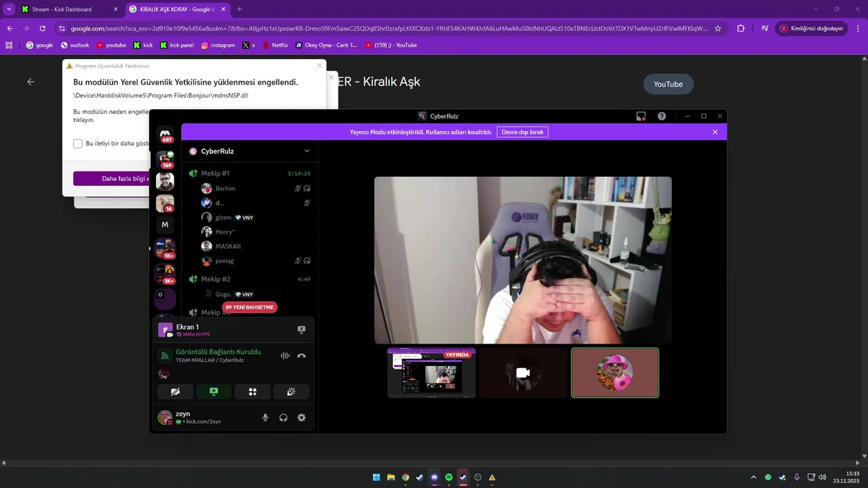
Task: Open google bookmark
Action: tap(39, 45)
